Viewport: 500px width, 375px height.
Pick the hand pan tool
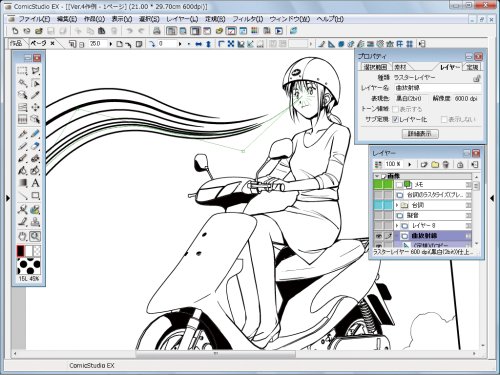(x=22, y=236)
